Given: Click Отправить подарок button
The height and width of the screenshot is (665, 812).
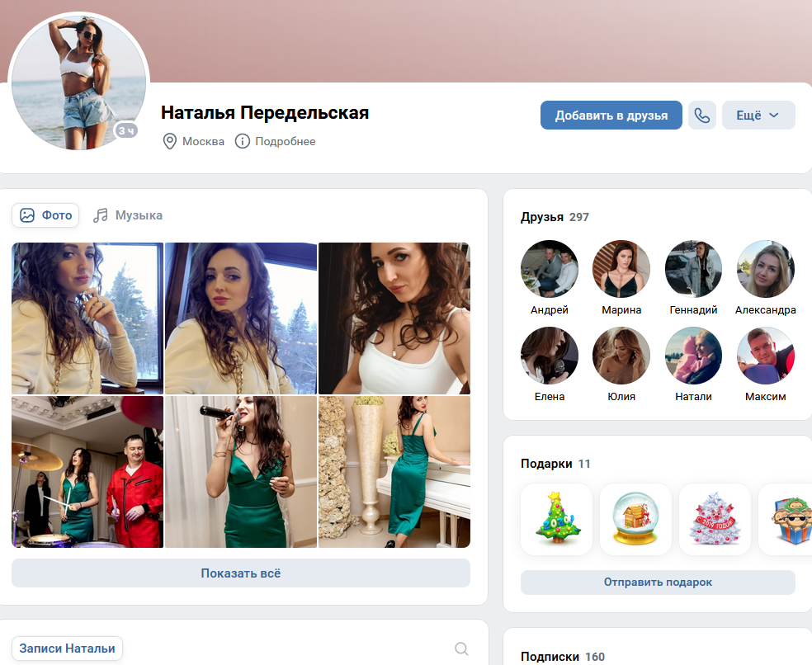Looking at the screenshot, I should click(658, 582).
